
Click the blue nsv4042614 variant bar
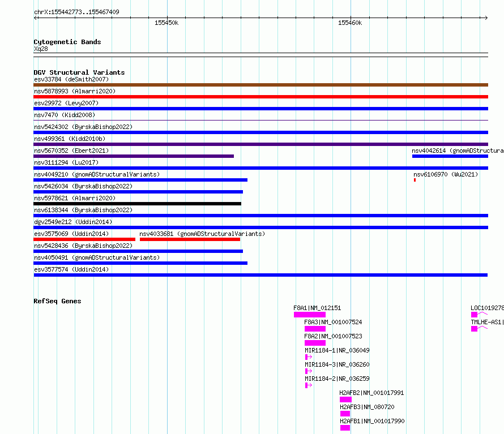click(450, 156)
